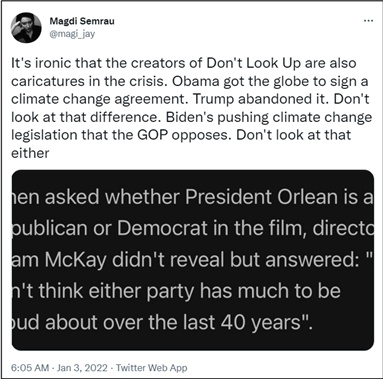The height and width of the screenshot is (379, 383).
Task: Click the final word 'either' in tweet
Action: (30, 153)
